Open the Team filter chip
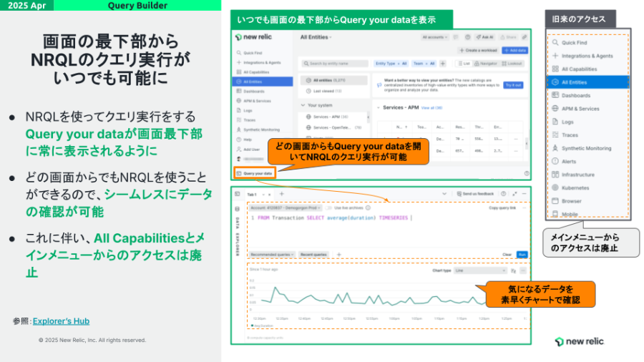Image resolution: width=644 pixels, height=362 pixels. [424, 63]
